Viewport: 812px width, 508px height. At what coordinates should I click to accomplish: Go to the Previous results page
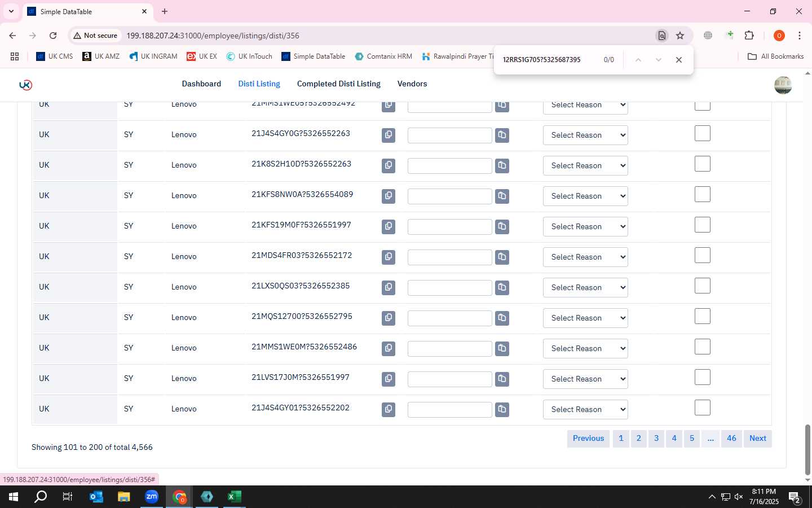588,439
